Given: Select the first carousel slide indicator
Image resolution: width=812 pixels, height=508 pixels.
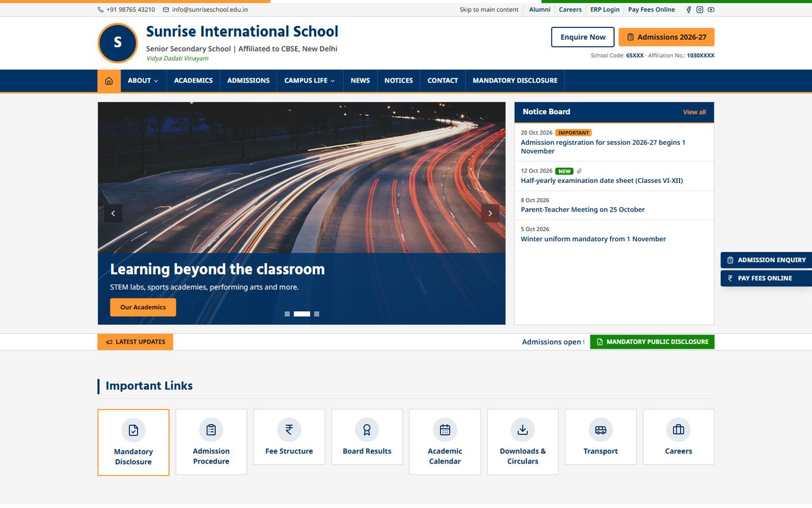Looking at the screenshot, I should tap(287, 314).
